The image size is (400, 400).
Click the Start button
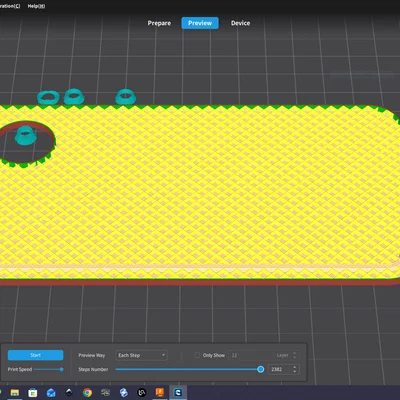tap(35, 355)
